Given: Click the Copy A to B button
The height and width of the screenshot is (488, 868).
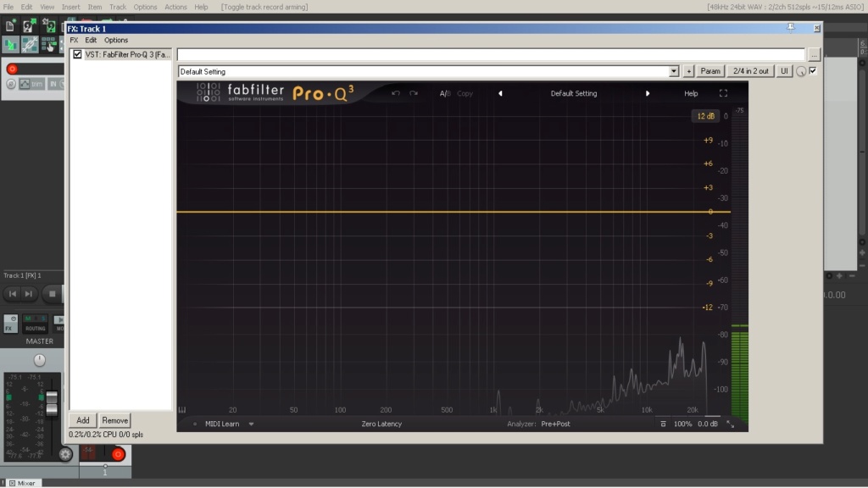Looking at the screenshot, I should click(465, 93).
